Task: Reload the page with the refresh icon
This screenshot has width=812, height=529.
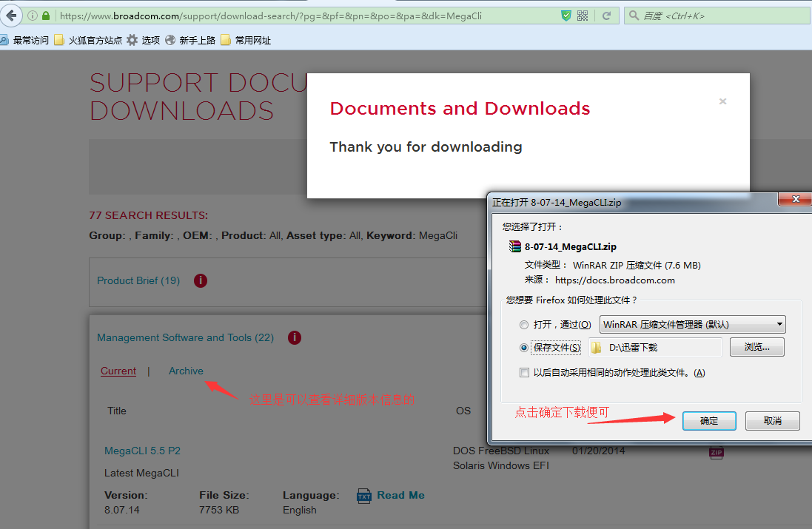Action: [606, 16]
